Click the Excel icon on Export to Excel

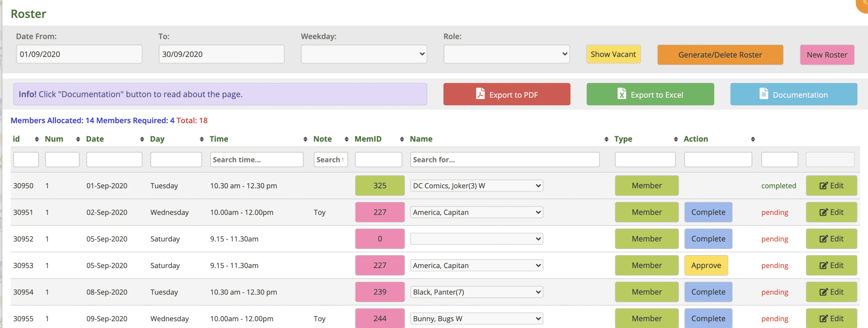pos(622,94)
